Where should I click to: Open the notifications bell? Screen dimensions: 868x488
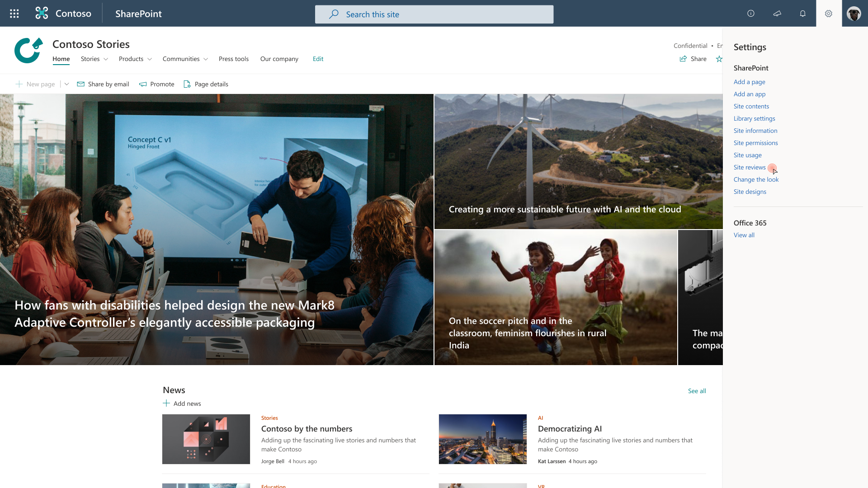pyautogui.click(x=803, y=14)
